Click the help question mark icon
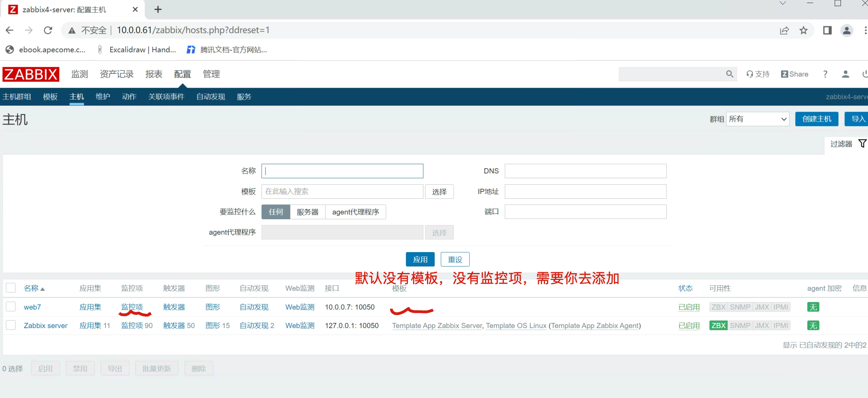The height and width of the screenshot is (398, 868). click(825, 74)
